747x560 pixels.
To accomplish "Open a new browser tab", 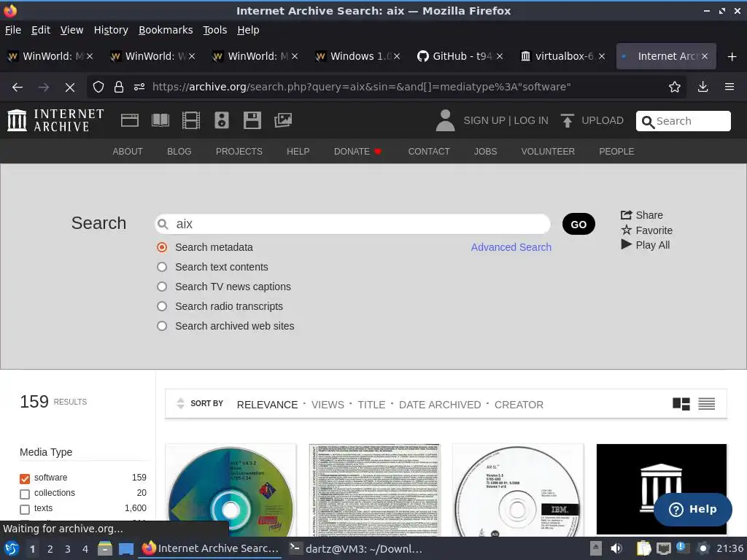I will [732, 57].
